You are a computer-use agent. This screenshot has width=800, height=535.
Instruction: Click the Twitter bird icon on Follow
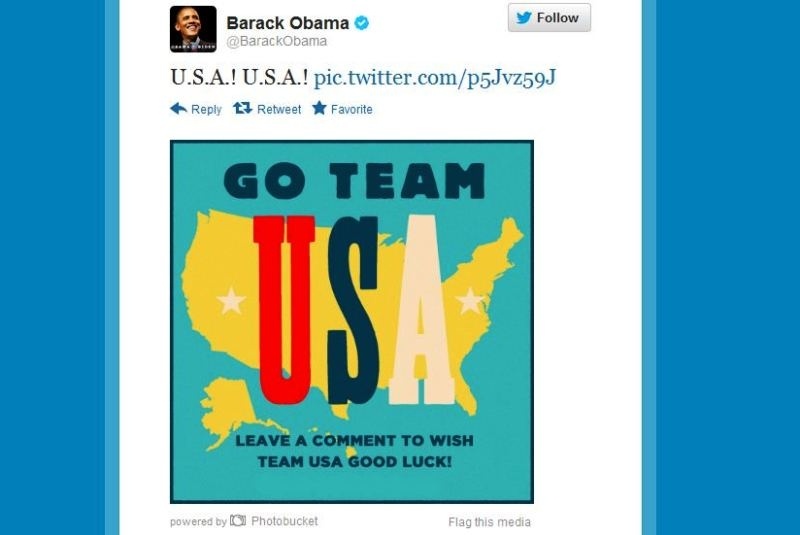(524, 18)
